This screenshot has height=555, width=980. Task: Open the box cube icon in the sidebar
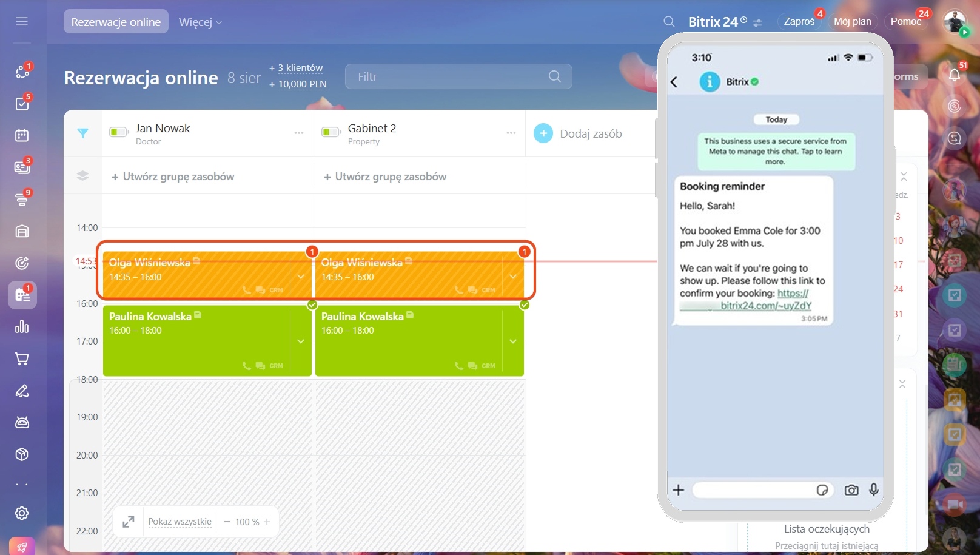(22, 454)
